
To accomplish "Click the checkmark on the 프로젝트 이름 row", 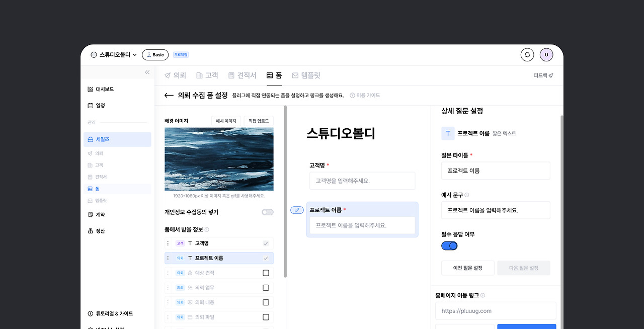I will pyautogui.click(x=266, y=258).
